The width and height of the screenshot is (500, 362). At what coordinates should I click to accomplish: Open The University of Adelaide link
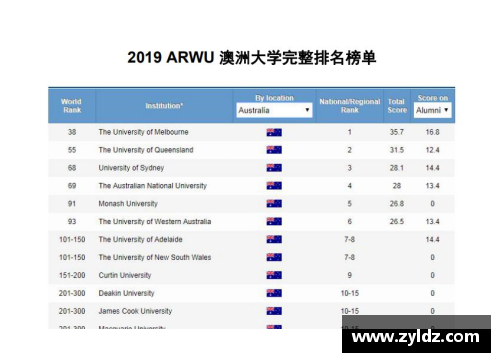pos(140,239)
